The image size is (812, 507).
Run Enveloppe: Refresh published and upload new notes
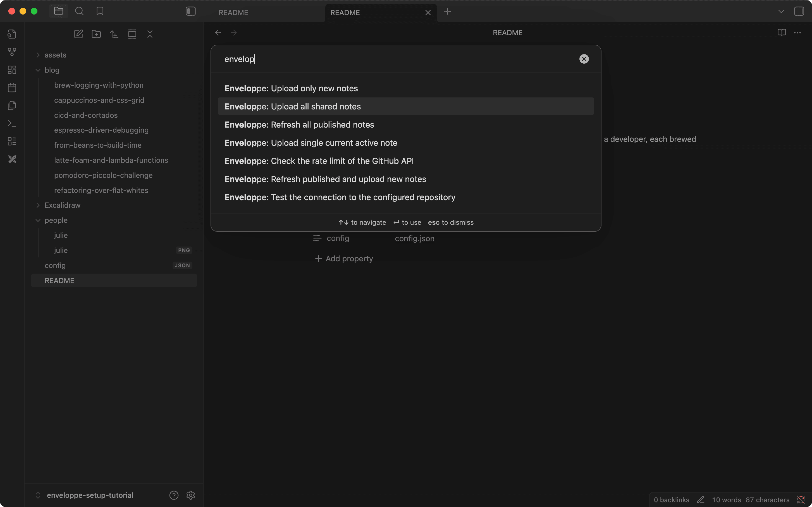(x=406, y=179)
